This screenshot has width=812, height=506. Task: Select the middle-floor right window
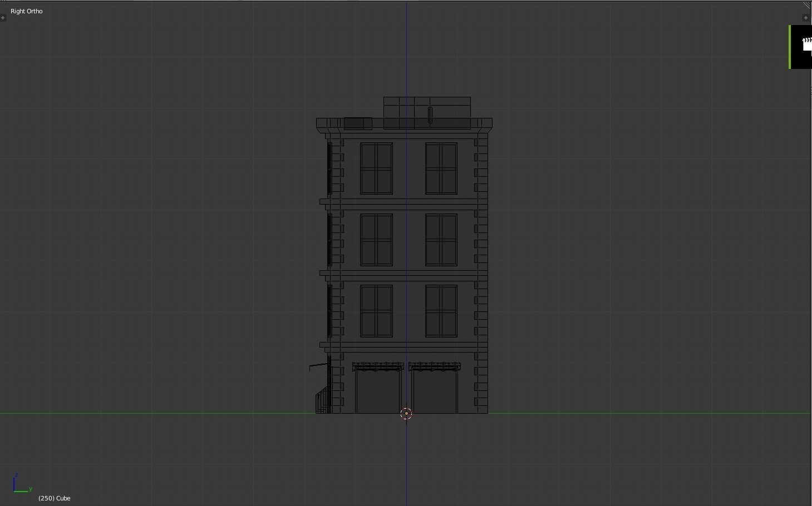(x=441, y=240)
